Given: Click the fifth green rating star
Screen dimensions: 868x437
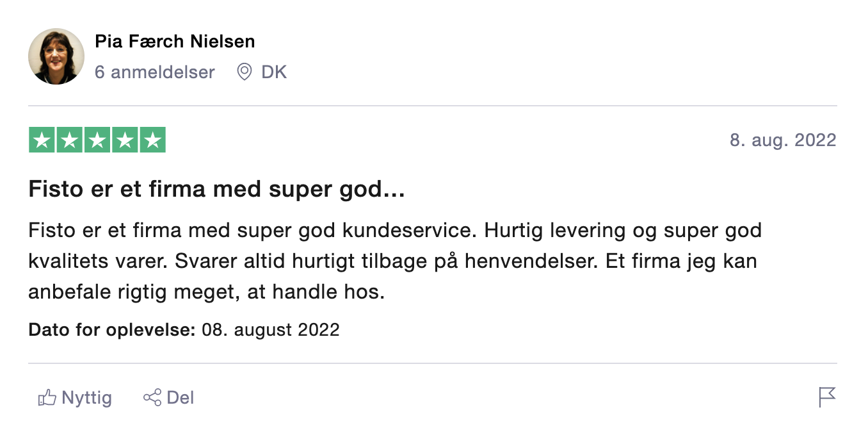Looking at the screenshot, I should click(x=152, y=140).
